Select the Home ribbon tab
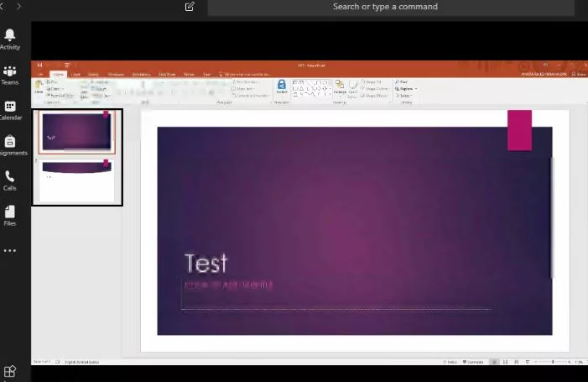 58,74
